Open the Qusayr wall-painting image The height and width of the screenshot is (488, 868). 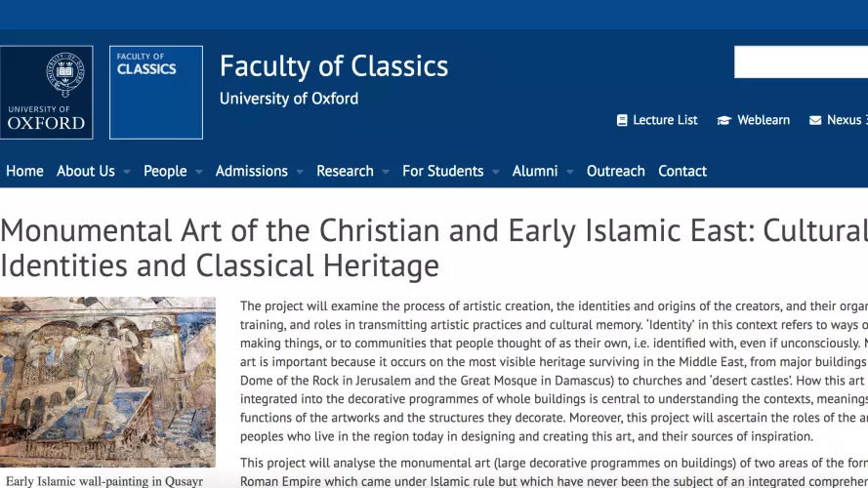(x=108, y=382)
